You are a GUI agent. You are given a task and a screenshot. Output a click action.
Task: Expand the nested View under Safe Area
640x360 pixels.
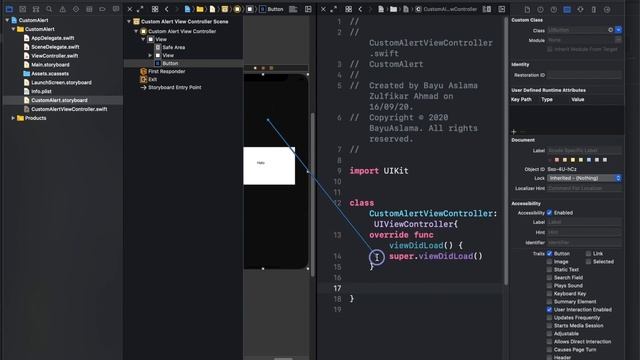pyautogui.click(x=150, y=55)
